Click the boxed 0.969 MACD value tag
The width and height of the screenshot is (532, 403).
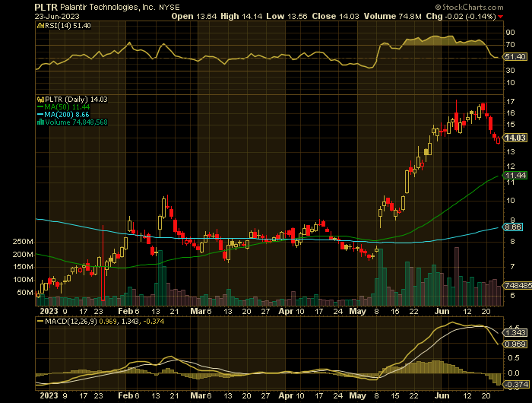tap(515, 344)
